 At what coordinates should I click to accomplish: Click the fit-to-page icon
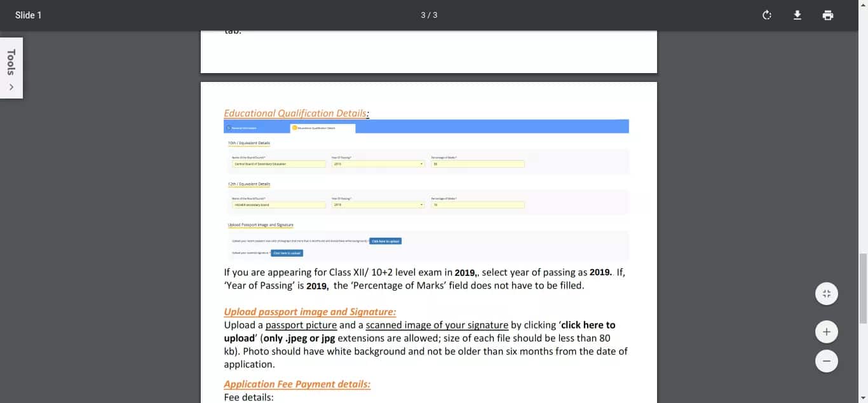[x=826, y=293]
